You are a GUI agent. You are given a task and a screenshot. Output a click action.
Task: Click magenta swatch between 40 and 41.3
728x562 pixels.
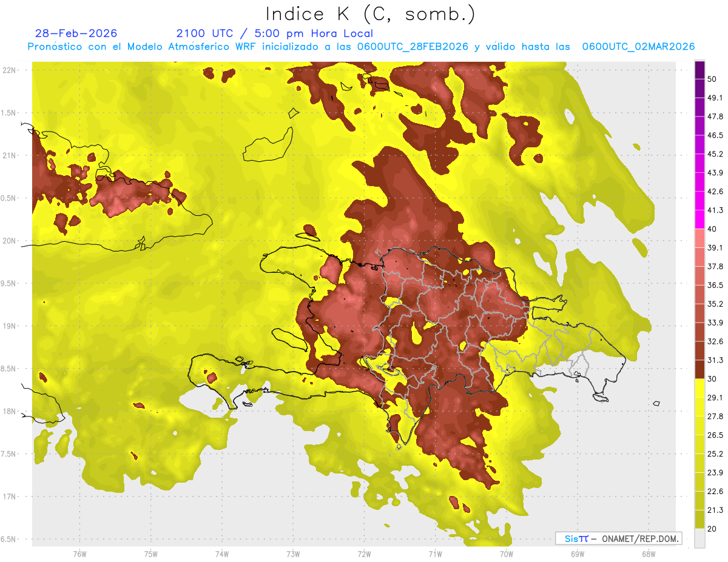point(699,219)
